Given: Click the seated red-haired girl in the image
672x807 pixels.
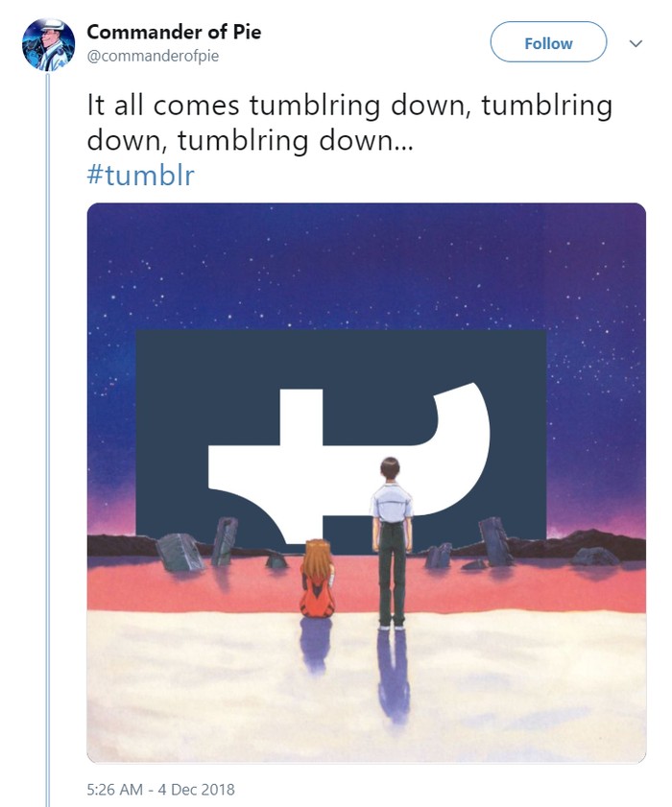Looking at the screenshot, I should point(317,581).
